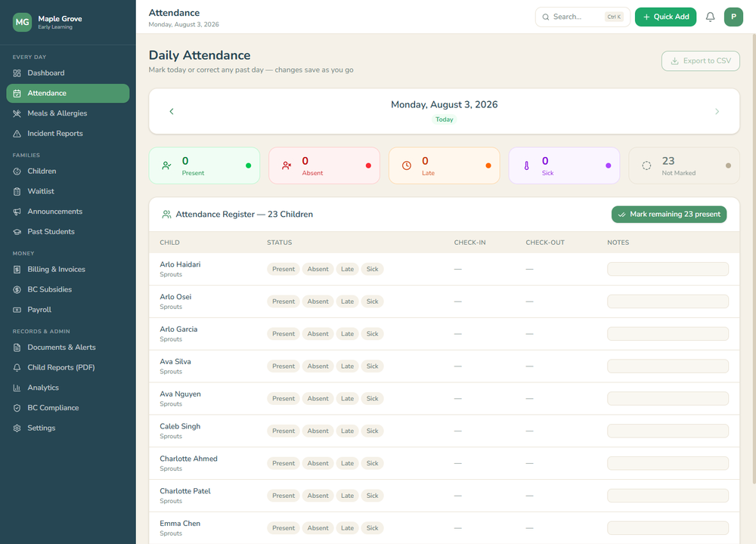Click the purple dot on Sick card
This screenshot has height=544, width=756.
[x=608, y=165]
